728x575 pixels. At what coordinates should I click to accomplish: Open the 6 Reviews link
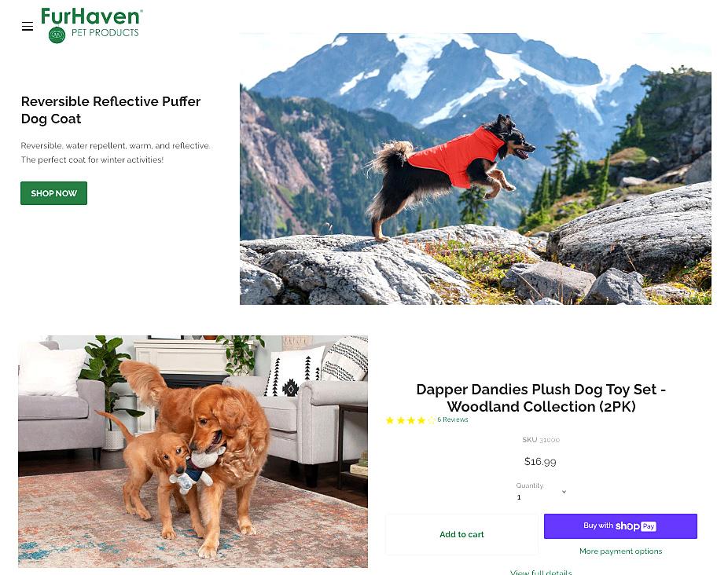(x=453, y=419)
